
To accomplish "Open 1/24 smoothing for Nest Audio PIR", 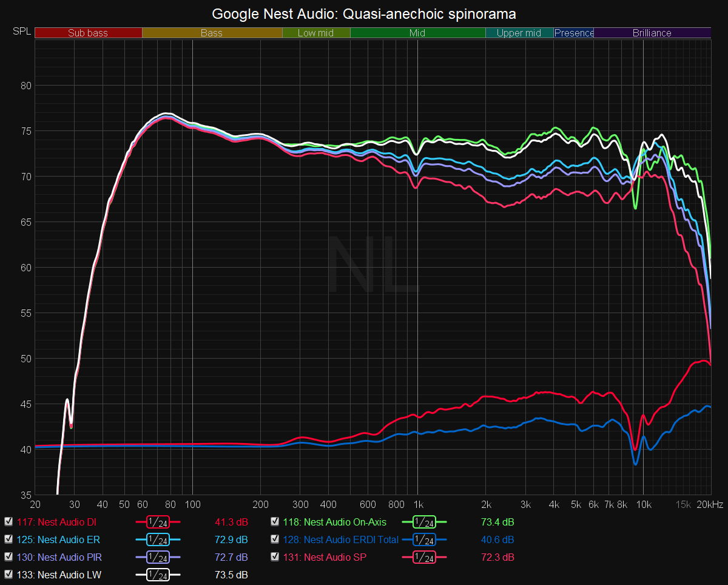I will [x=158, y=557].
